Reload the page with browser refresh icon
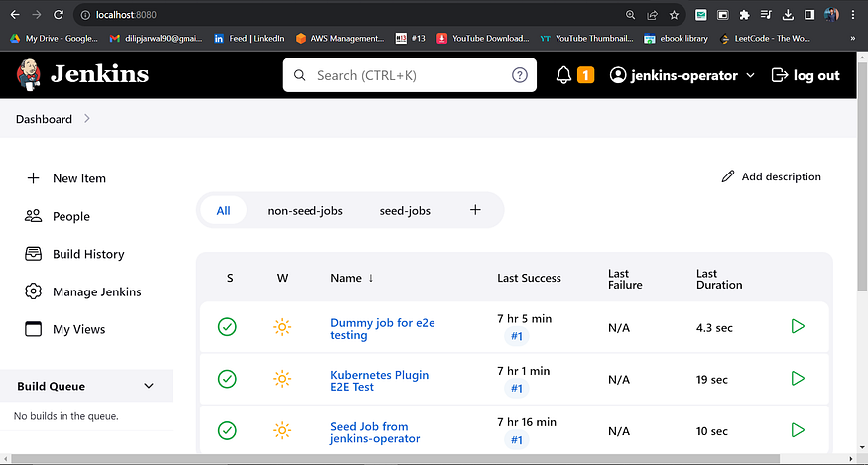This screenshot has width=868, height=465. 58,15
